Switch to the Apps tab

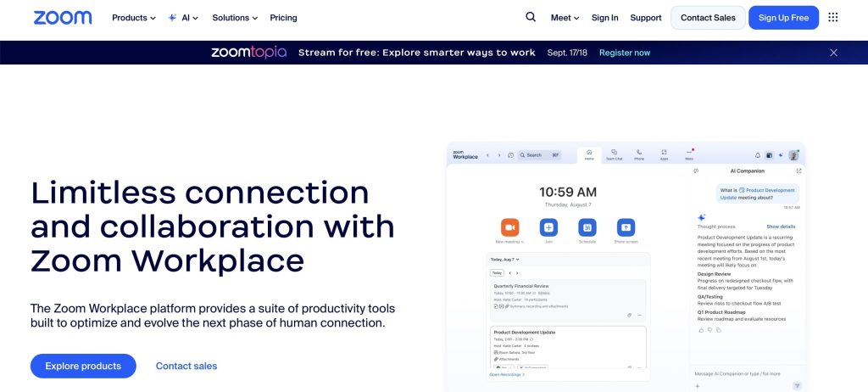click(664, 155)
